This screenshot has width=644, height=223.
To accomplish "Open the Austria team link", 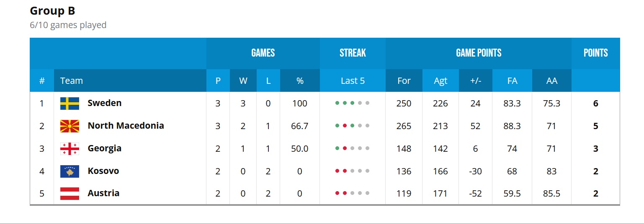I will tap(103, 193).
